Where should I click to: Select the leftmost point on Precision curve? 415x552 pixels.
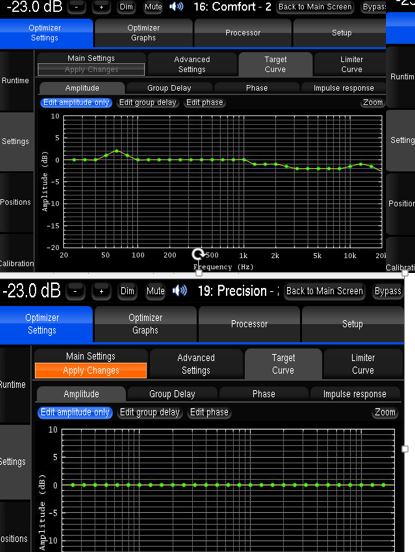pos(73,485)
